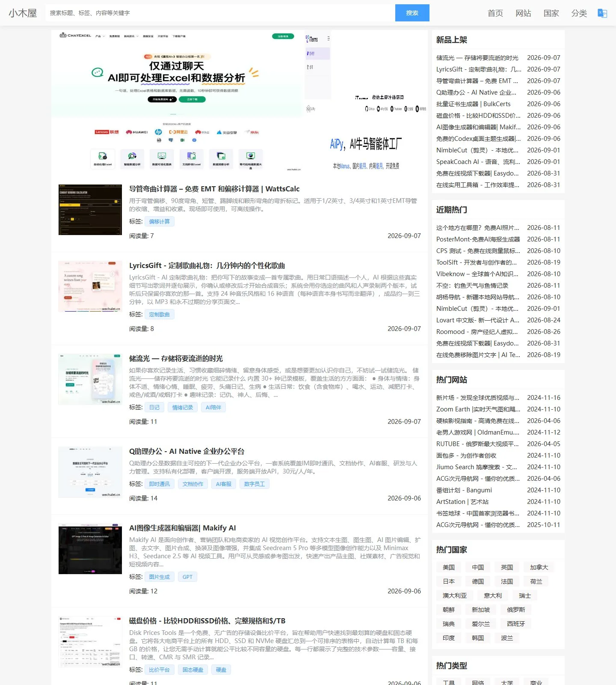Open RUTUBE 俄罗斯最大视频平台 link

[x=477, y=444]
